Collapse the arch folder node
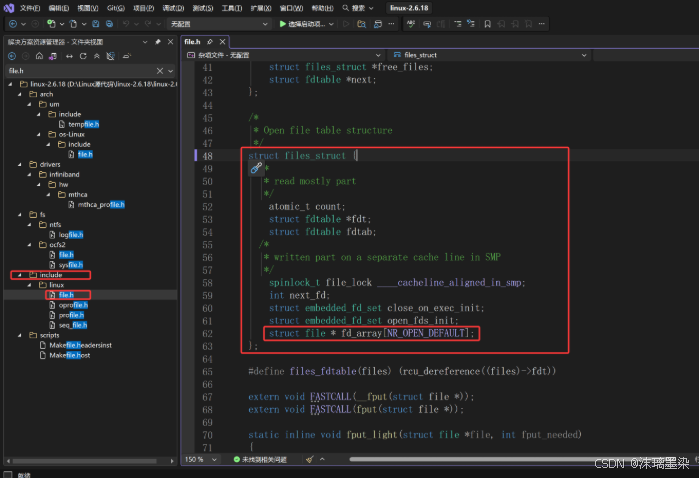 tap(19, 95)
